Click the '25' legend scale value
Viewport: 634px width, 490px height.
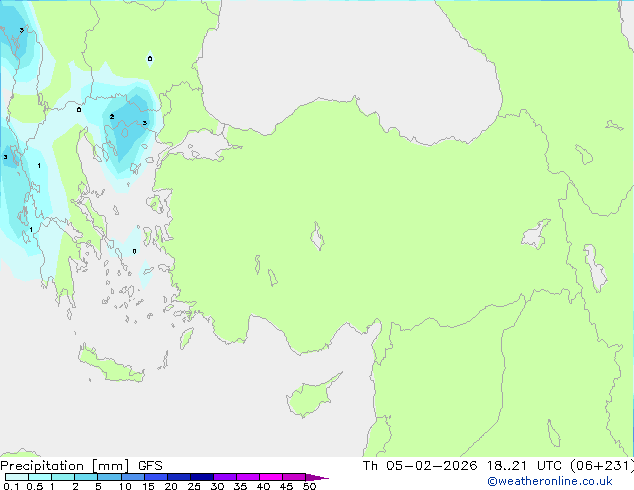[194, 486]
